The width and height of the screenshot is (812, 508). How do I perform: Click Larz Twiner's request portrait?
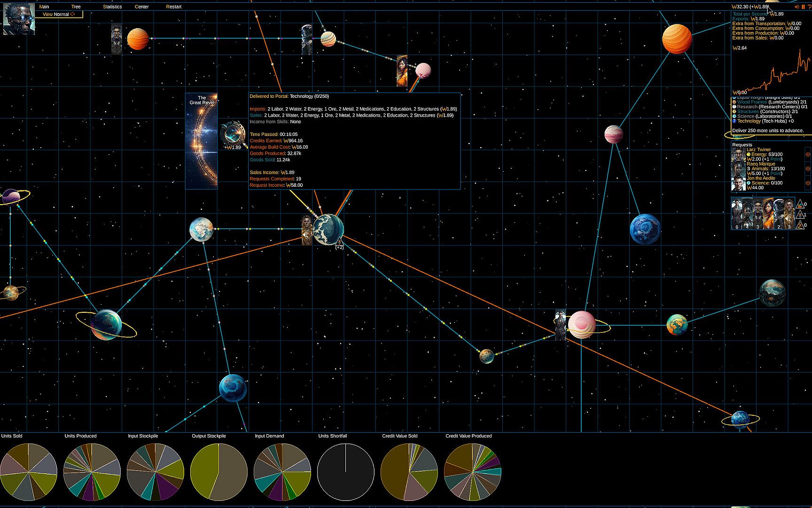point(739,155)
